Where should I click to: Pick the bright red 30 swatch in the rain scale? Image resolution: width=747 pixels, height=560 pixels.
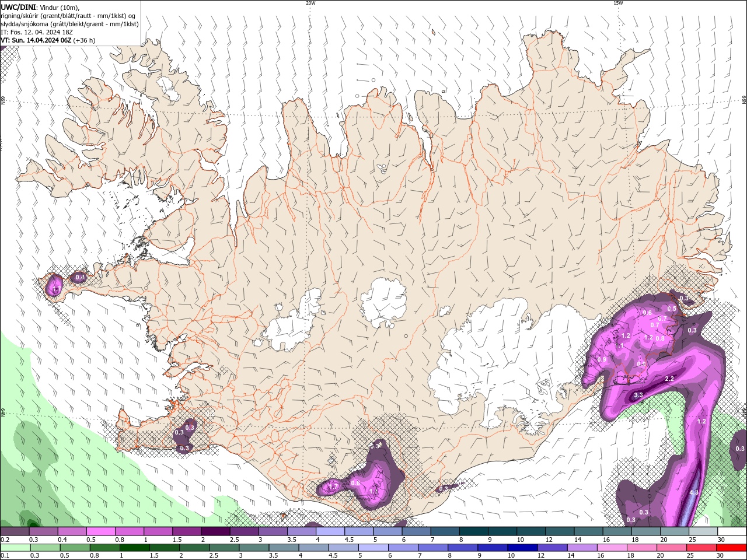[x=732, y=548]
